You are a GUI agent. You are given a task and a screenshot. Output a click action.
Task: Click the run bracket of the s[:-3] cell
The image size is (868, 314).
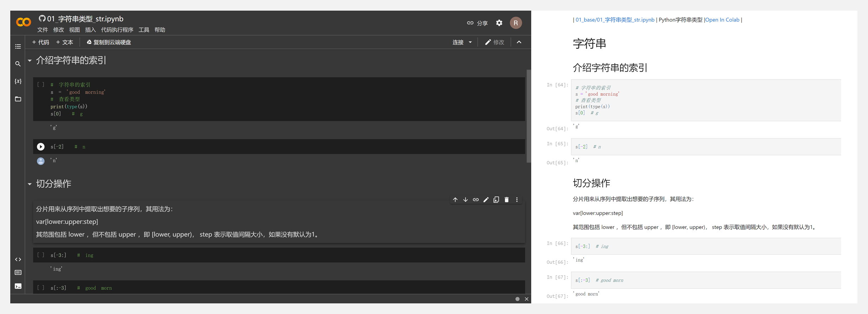(x=41, y=288)
